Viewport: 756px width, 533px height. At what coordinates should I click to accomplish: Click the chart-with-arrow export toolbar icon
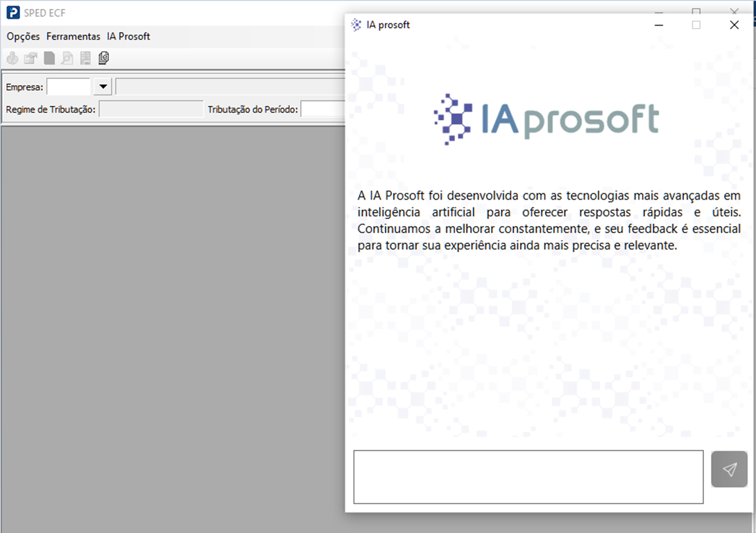31,58
